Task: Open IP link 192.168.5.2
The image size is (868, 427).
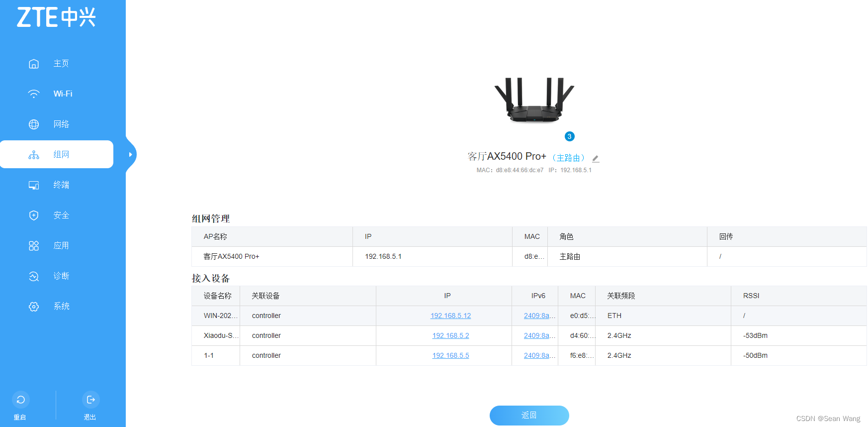Action: 450,336
